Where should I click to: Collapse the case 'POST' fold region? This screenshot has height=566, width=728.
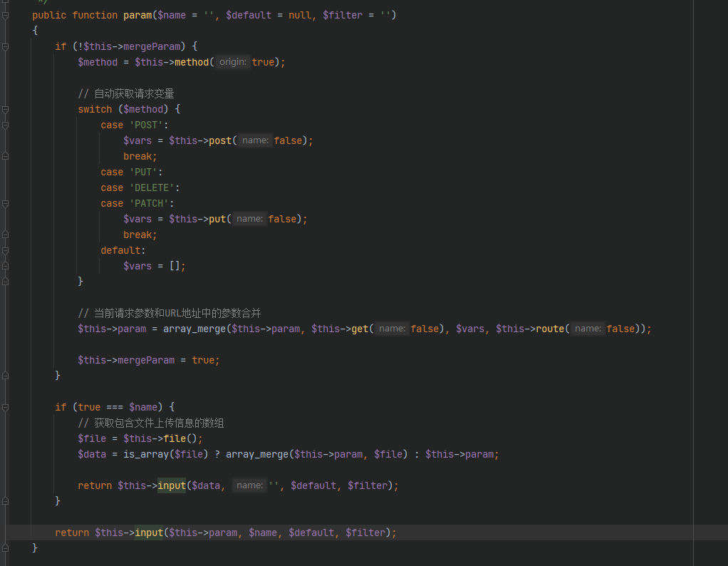pyautogui.click(x=5, y=125)
